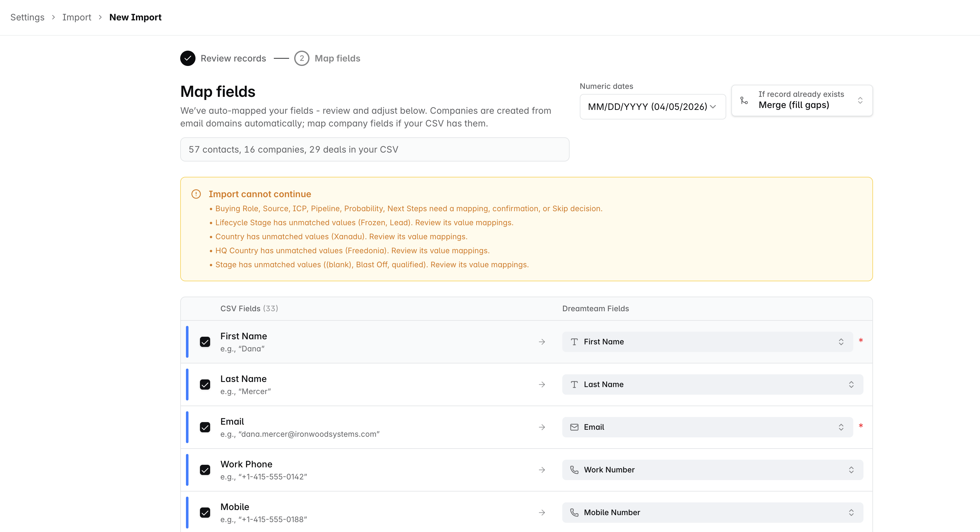Viewport: 980px width, 532px height.
Task: Click the phone icon in Work Number dropdown
Action: point(574,470)
